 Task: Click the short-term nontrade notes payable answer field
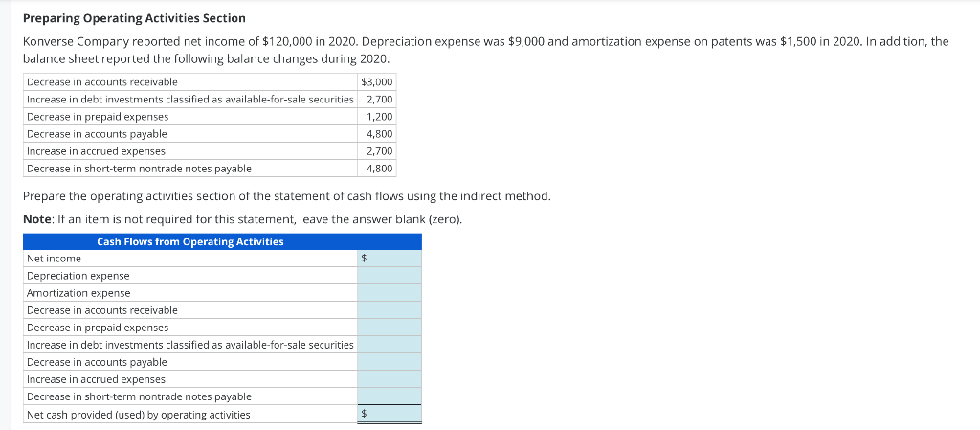click(390, 396)
